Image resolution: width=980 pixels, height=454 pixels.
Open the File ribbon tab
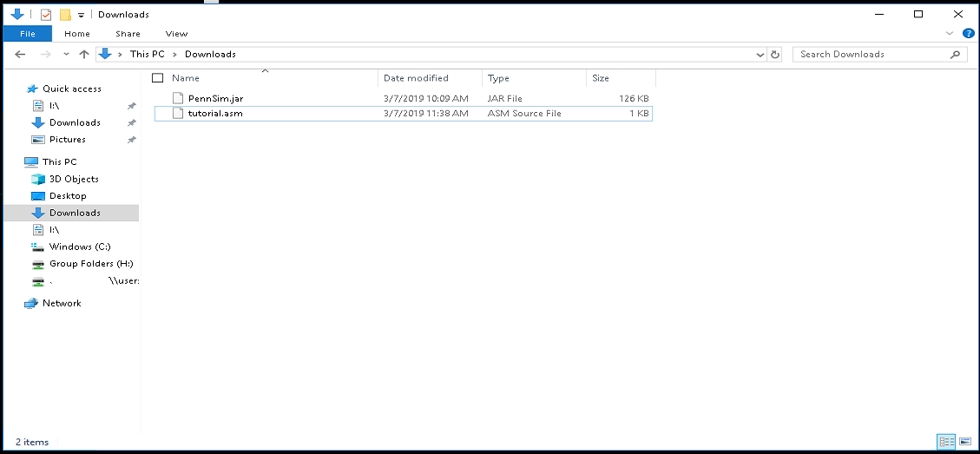coord(28,34)
